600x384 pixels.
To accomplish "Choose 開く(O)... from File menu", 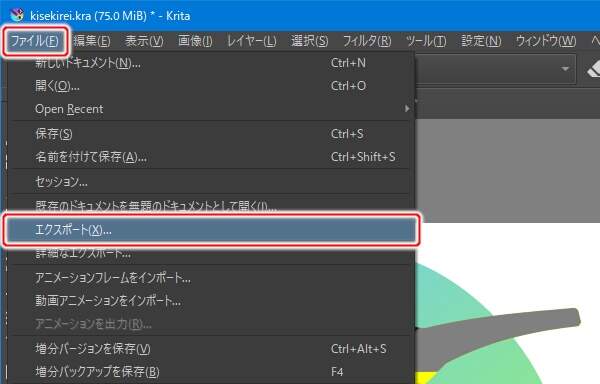I will 212,86.
